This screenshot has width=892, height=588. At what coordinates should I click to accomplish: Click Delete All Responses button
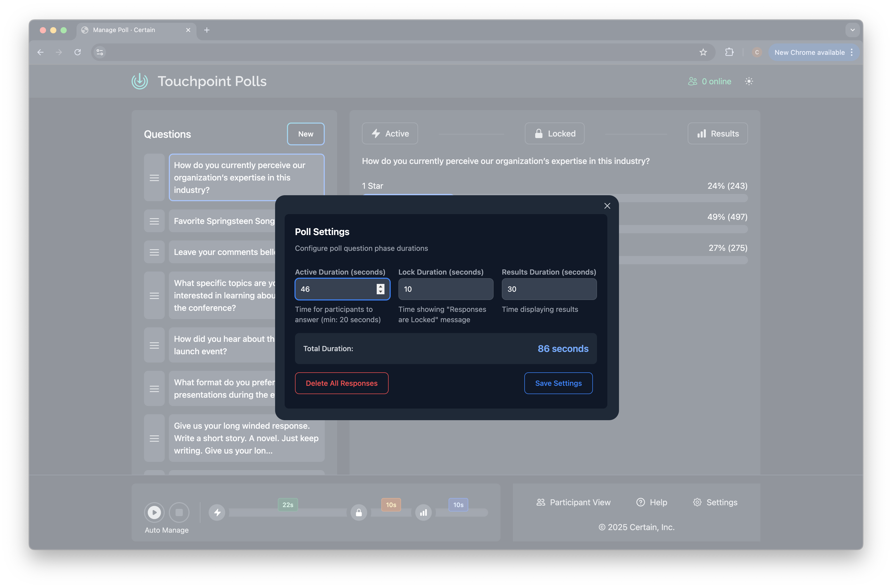click(x=341, y=383)
